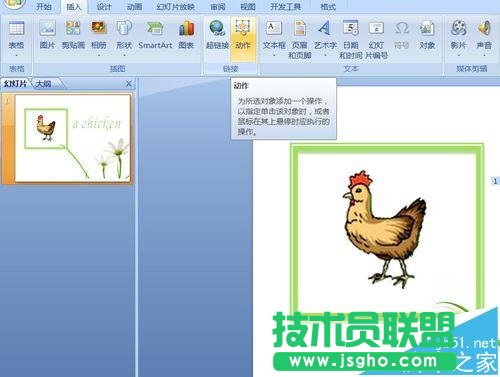Expand the 形状 shapes dropdown arrow
This screenshot has height=377, width=500.
click(x=124, y=55)
